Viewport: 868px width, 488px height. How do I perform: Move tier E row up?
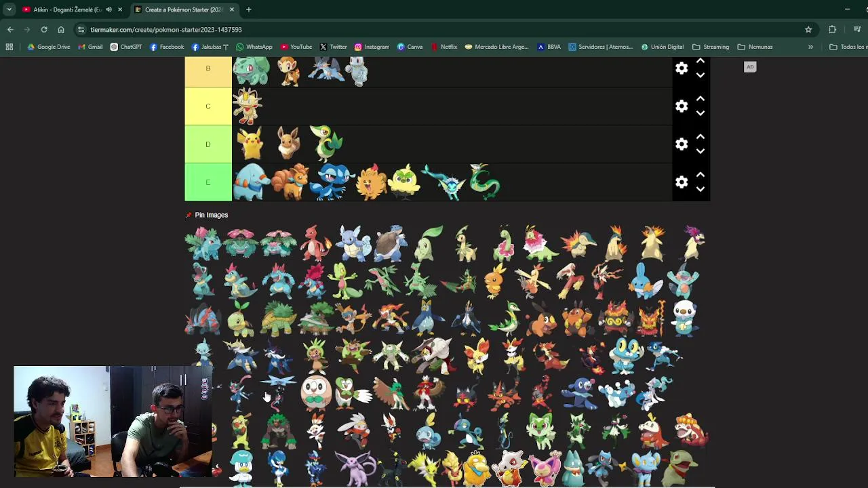tap(701, 175)
